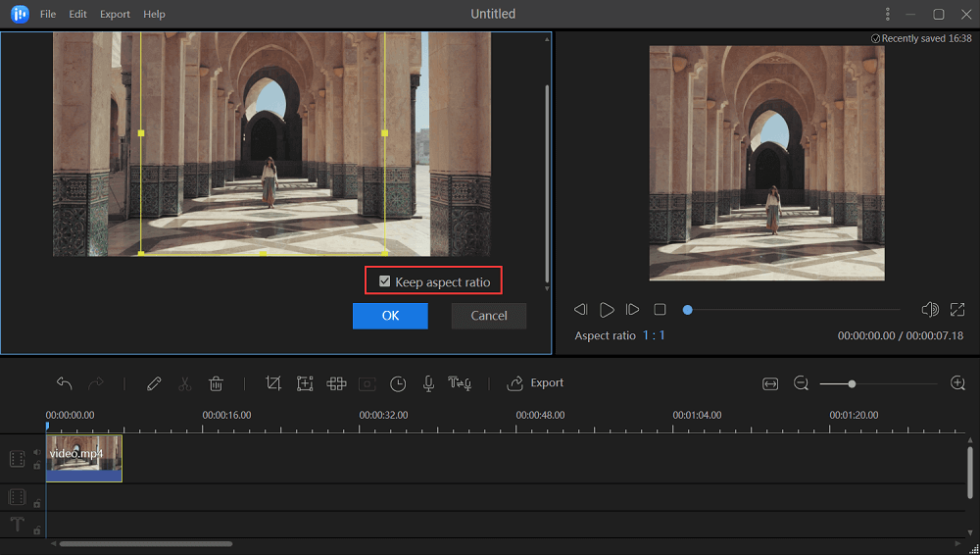The width and height of the screenshot is (980, 555).
Task: Click the Cancel button
Action: coord(489,316)
